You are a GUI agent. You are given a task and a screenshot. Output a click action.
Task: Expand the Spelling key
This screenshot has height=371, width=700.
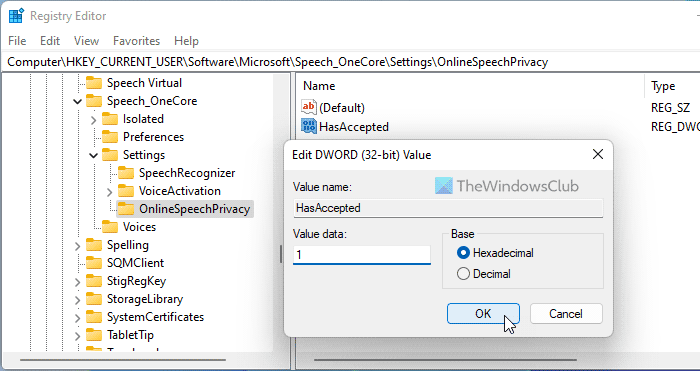[77, 246]
